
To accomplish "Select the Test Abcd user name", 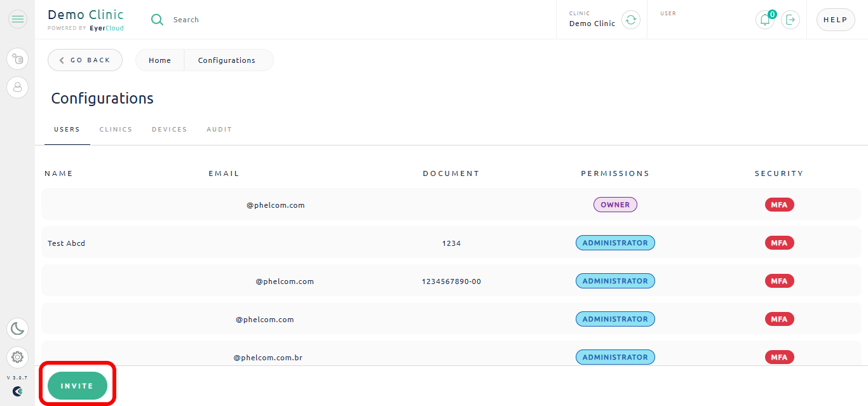I will click(66, 243).
